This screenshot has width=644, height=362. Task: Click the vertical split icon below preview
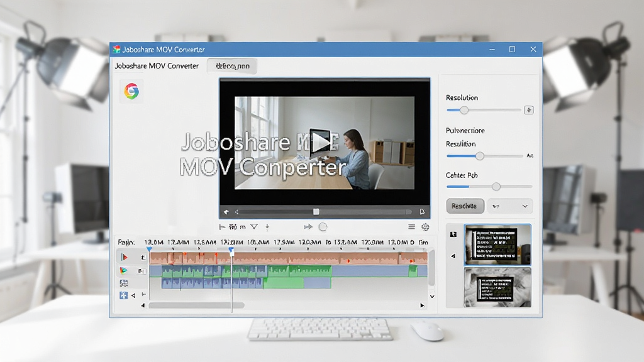267,227
